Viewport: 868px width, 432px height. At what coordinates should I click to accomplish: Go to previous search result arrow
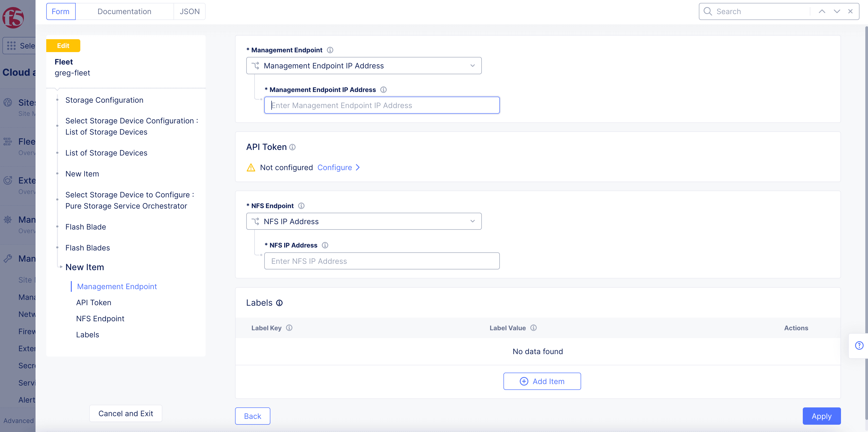(x=822, y=11)
